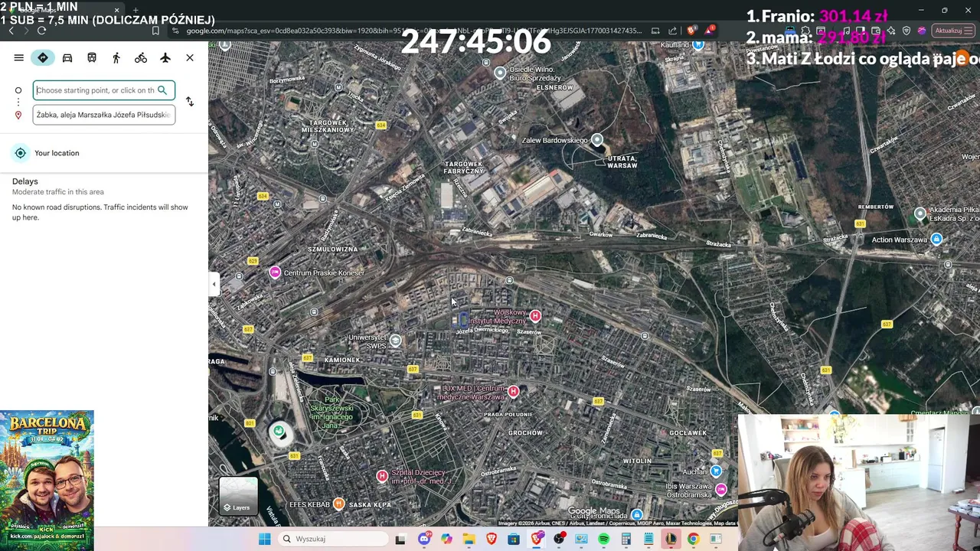Open Discord from the taskbar
Viewport: 980px width, 551px height.
pos(424,539)
